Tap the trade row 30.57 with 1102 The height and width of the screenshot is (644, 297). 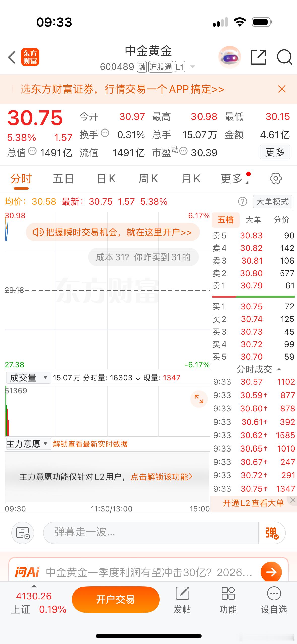tap(254, 382)
